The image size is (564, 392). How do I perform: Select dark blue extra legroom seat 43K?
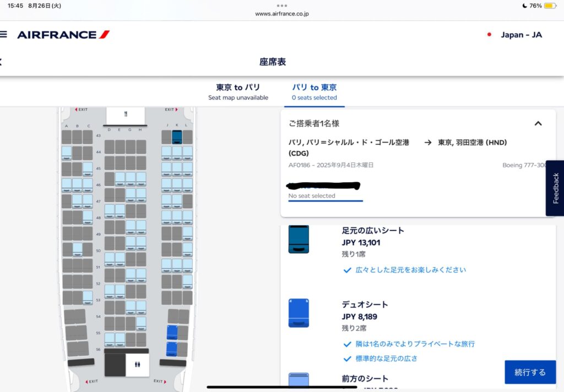(x=177, y=137)
